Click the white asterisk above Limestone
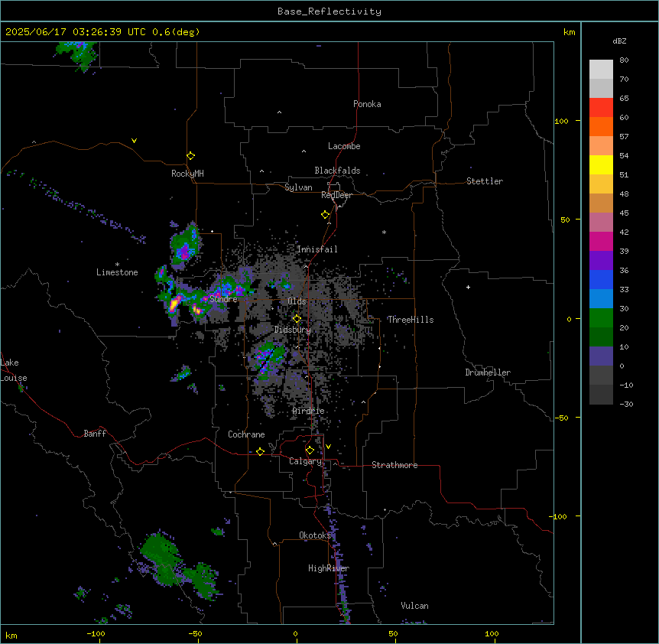Viewport: 659px width, 644px height. point(117,264)
